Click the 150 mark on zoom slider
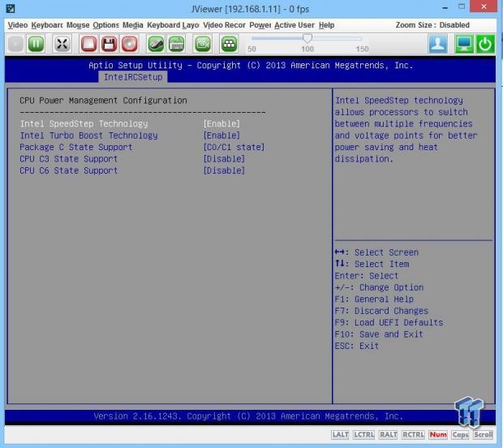Viewport: 503px width, 448px height. pyautogui.click(x=362, y=49)
